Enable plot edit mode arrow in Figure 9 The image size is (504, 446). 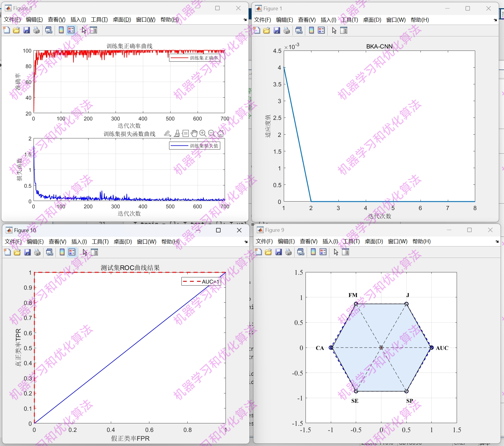(x=336, y=252)
